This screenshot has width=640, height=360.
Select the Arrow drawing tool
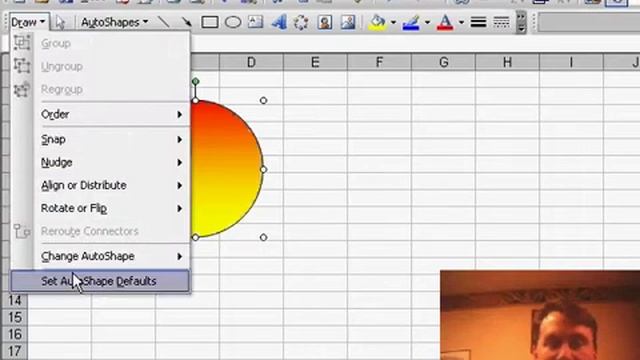pyautogui.click(x=187, y=22)
